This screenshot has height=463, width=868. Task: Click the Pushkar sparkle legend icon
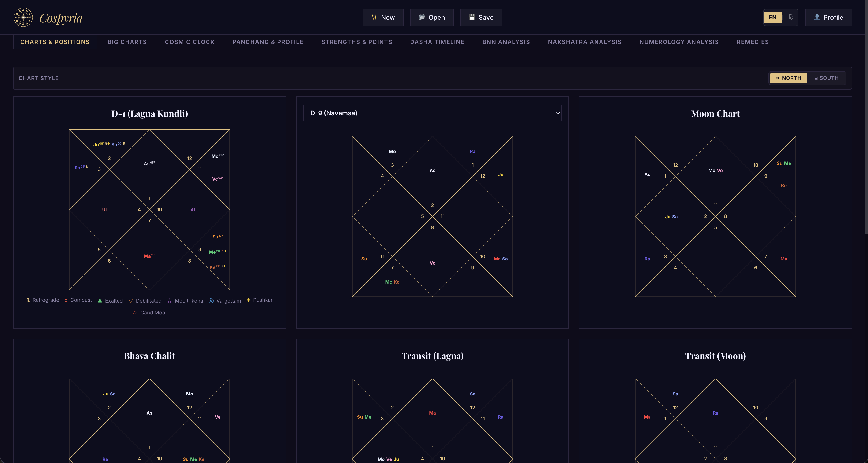pyautogui.click(x=248, y=300)
